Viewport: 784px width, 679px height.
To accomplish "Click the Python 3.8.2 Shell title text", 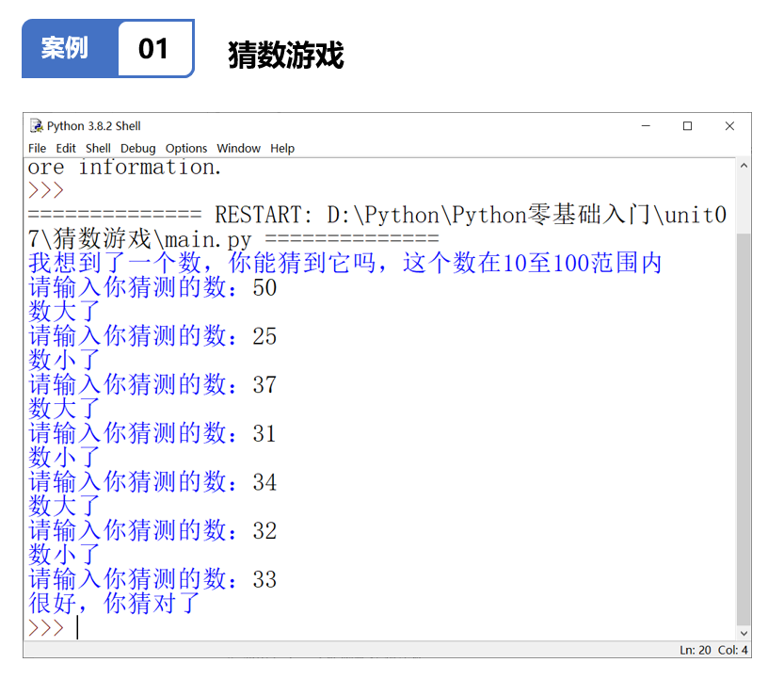I will pyautogui.click(x=93, y=126).
